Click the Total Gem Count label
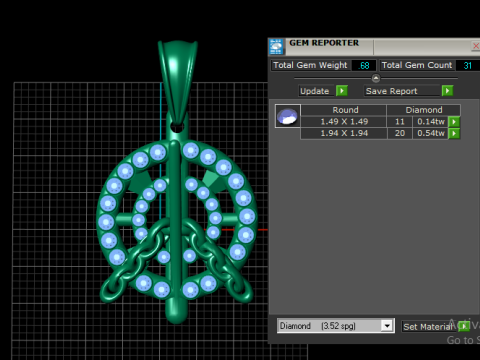 [x=417, y=65]
